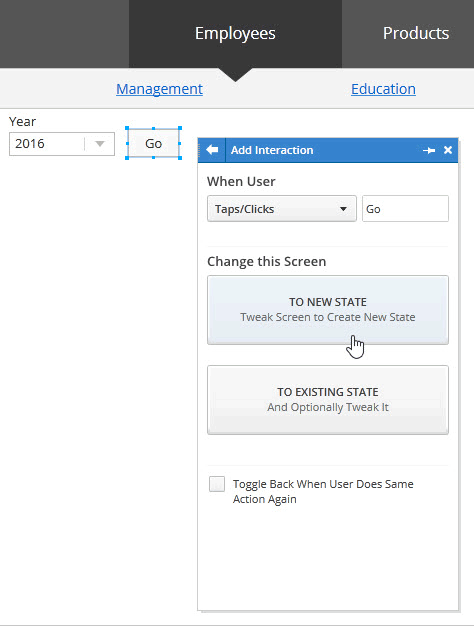The image size is (474, 626).
Task: Click the Change this Screen heading
Action: pos(266,261)
